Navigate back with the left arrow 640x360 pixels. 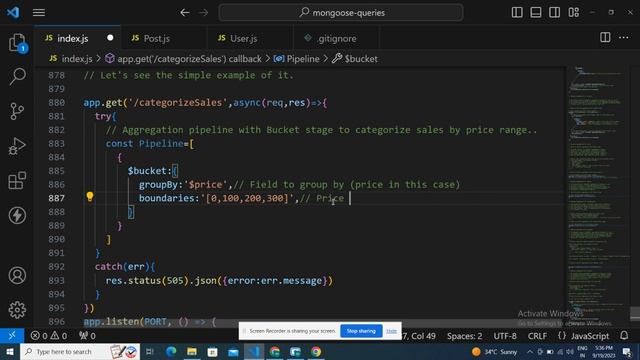[185, 13]
